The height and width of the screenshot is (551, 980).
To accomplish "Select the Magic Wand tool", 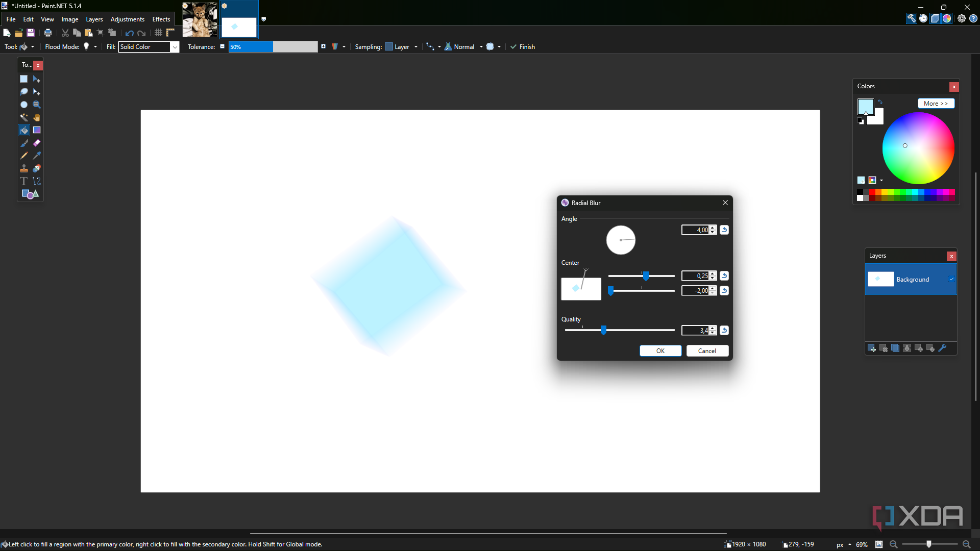I will pyautogui.click(x=23, y=117).
